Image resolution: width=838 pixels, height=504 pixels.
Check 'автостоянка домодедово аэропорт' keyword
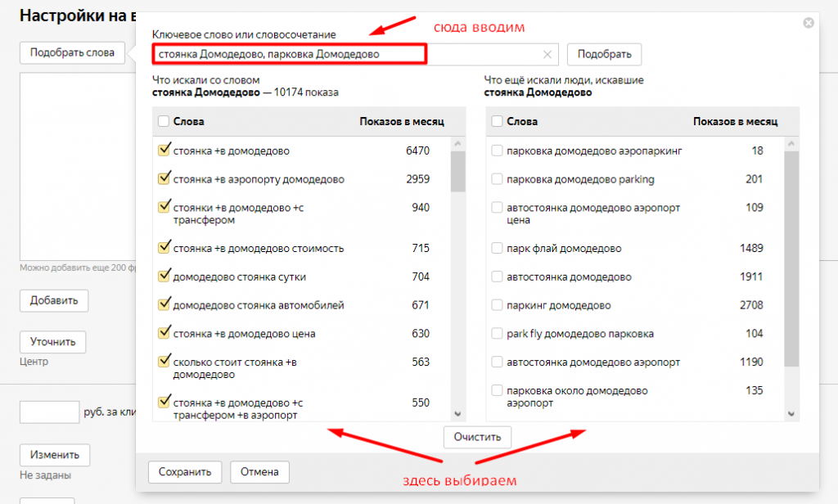click(x=497, y=362)
